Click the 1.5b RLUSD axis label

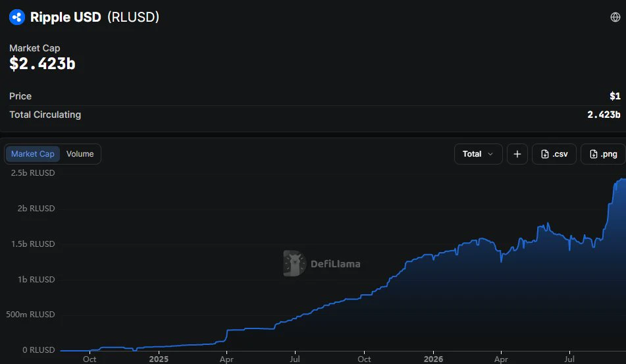[x=33, y=244]
